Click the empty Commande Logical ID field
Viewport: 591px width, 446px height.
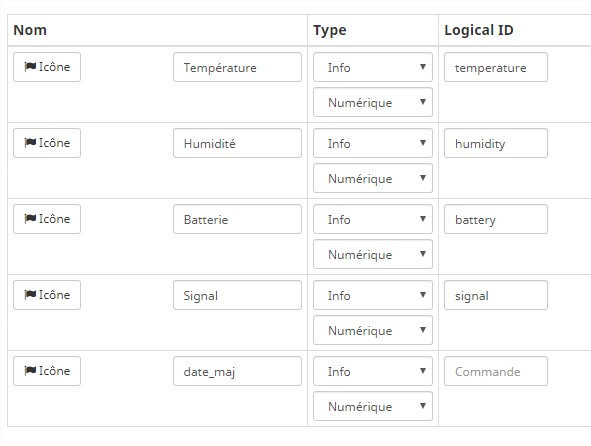[x=496, y=371]
